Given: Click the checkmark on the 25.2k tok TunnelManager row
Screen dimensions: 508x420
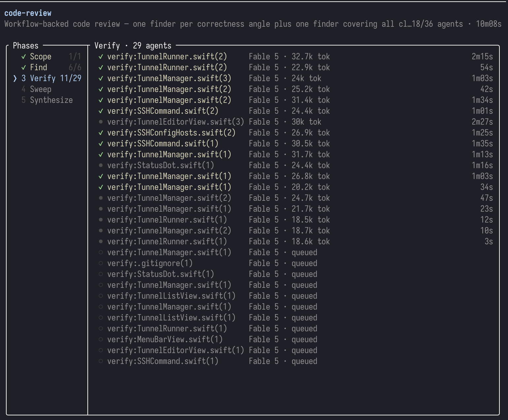Looking at the screenshot, I should point(101,89).
